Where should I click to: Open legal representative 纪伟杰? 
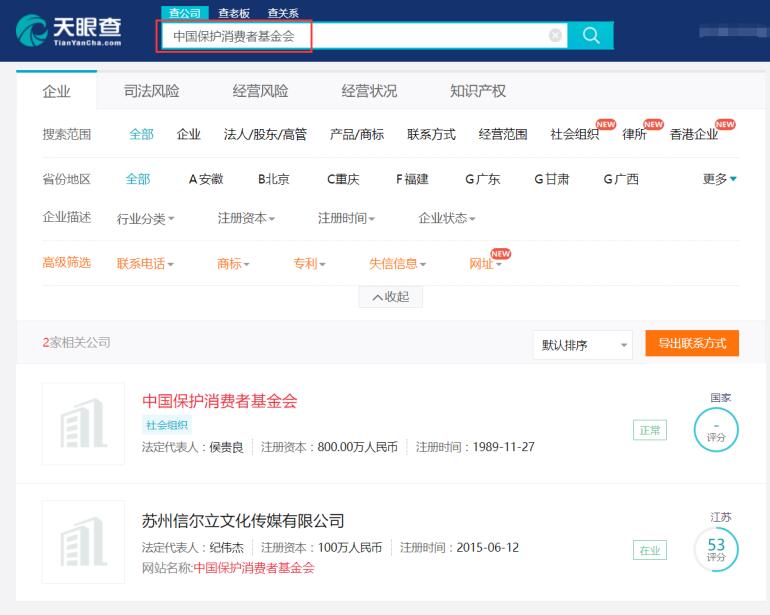tap(226, 547)
